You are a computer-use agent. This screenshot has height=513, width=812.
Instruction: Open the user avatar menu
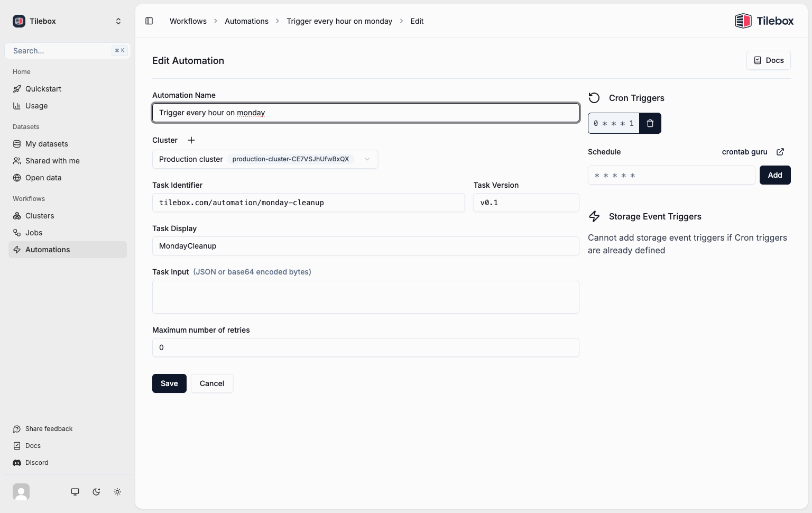click(21, 492)
